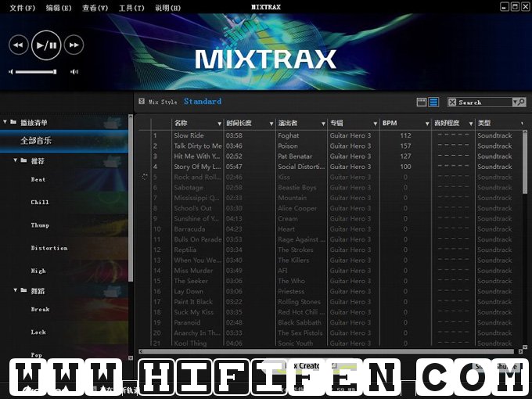Click the horizontal scrollbar right arrow

(520, 351)
